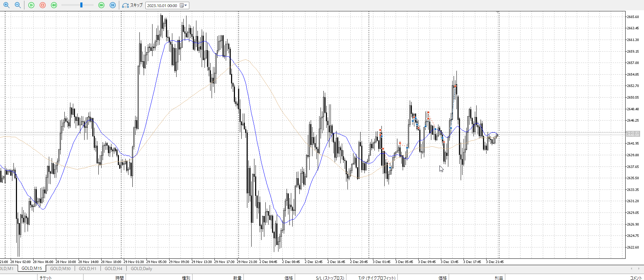
Task: Open the GOLD,H1 chart tab
Action: [87, 269]
